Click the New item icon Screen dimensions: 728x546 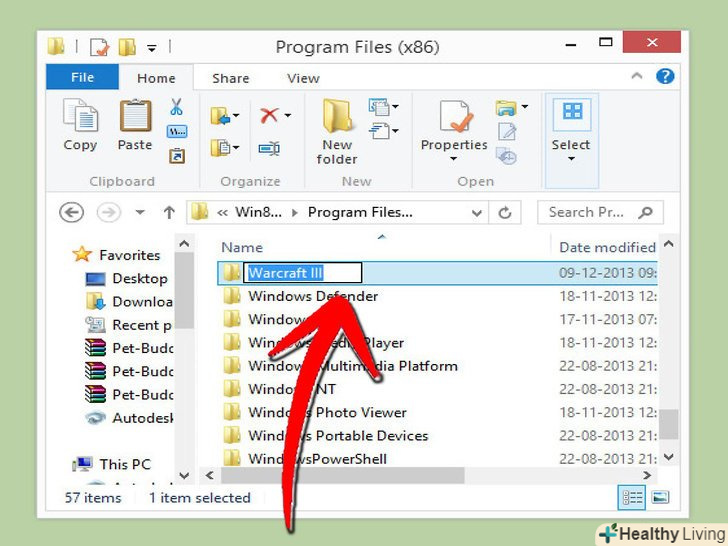click(379, 107)
